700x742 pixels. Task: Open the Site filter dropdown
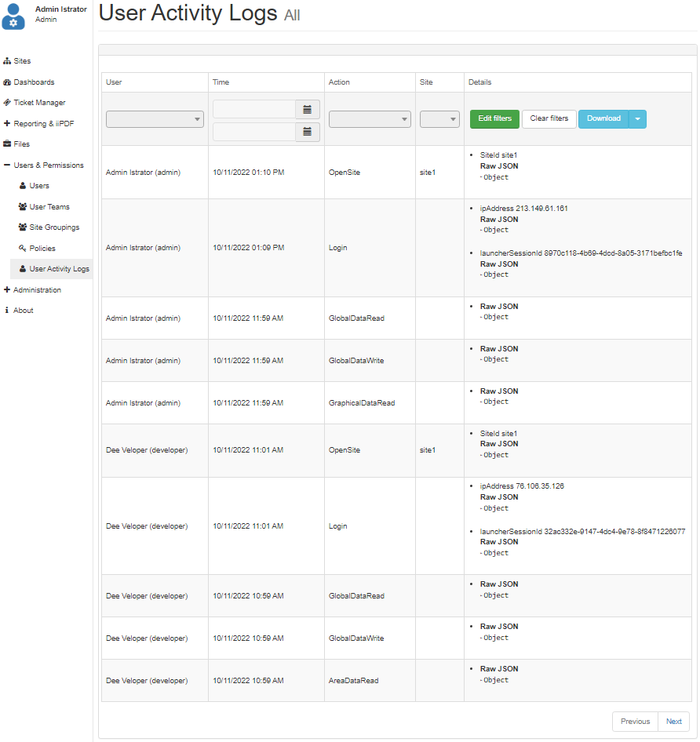pyautogui.click(x=439, y=119)
